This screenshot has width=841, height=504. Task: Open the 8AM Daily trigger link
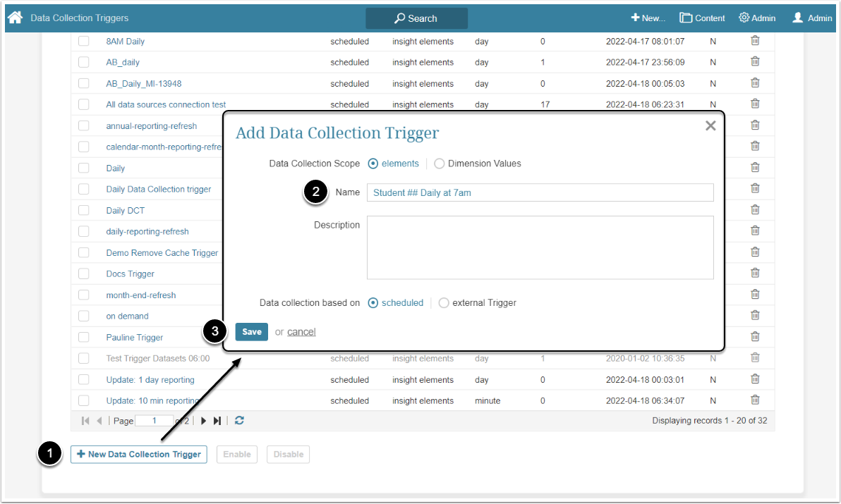click(x=126, y=42)
